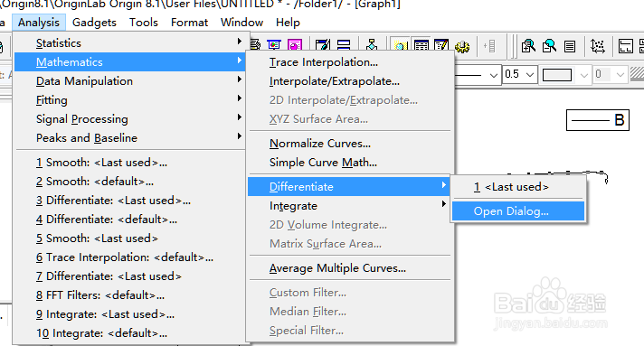Choose recent item 4 Differentiate: <default>...

tap(129, 219)
